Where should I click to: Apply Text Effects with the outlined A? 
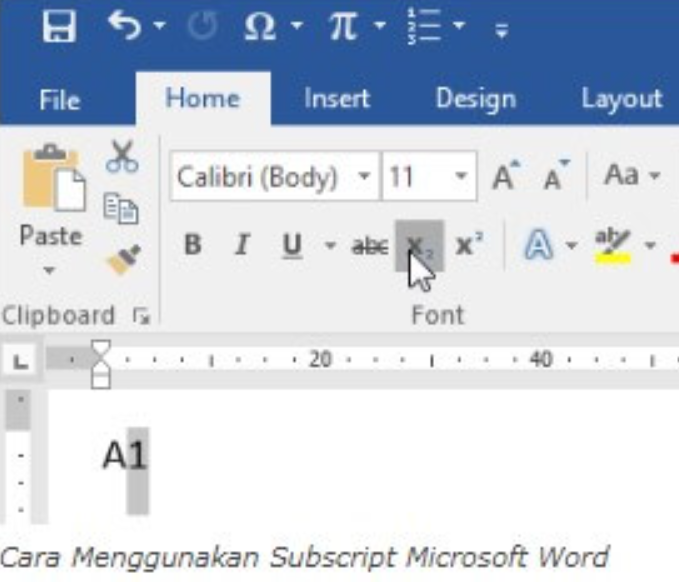pyautogui.click(x=539, y=245)
